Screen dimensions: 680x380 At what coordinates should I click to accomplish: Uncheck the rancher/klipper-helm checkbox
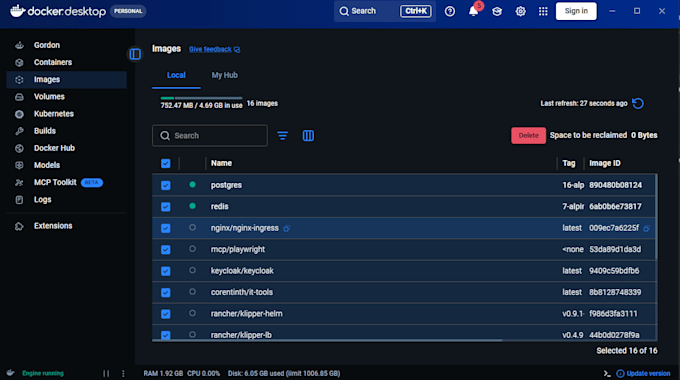166,314
